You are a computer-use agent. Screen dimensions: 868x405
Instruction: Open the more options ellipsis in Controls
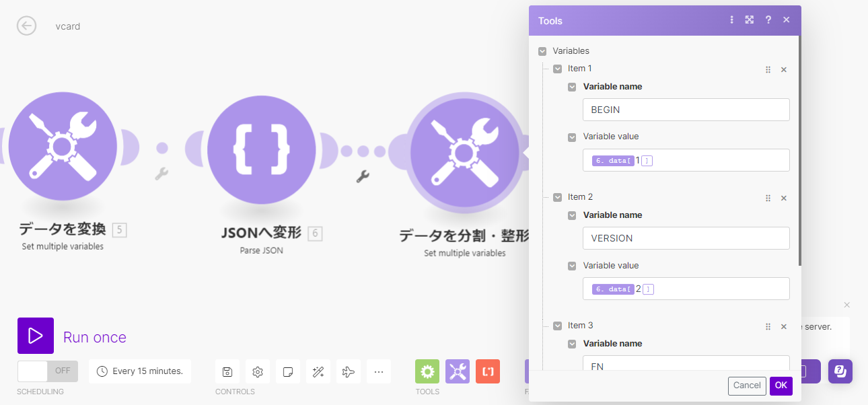tap(378, 371)
